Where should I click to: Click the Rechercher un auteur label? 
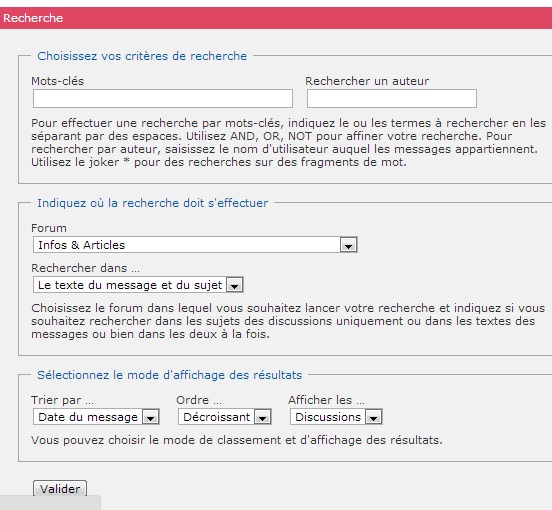[x=367, y=81]
